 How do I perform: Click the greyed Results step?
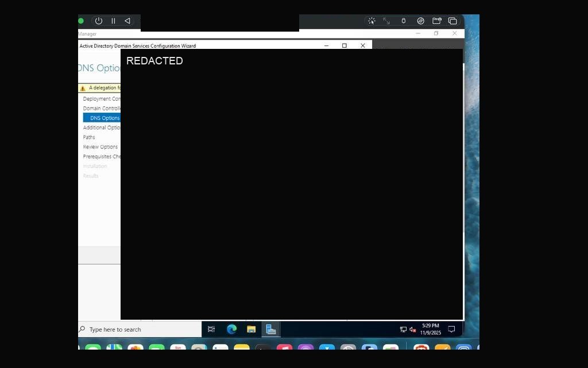click(x=91, y=176)
